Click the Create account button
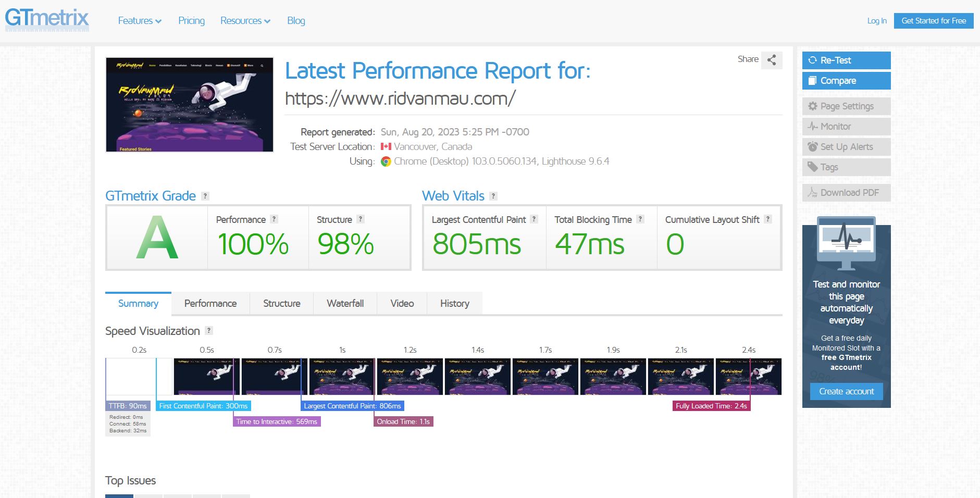Viewport: 980px width, 498px height. pos(846,391)
